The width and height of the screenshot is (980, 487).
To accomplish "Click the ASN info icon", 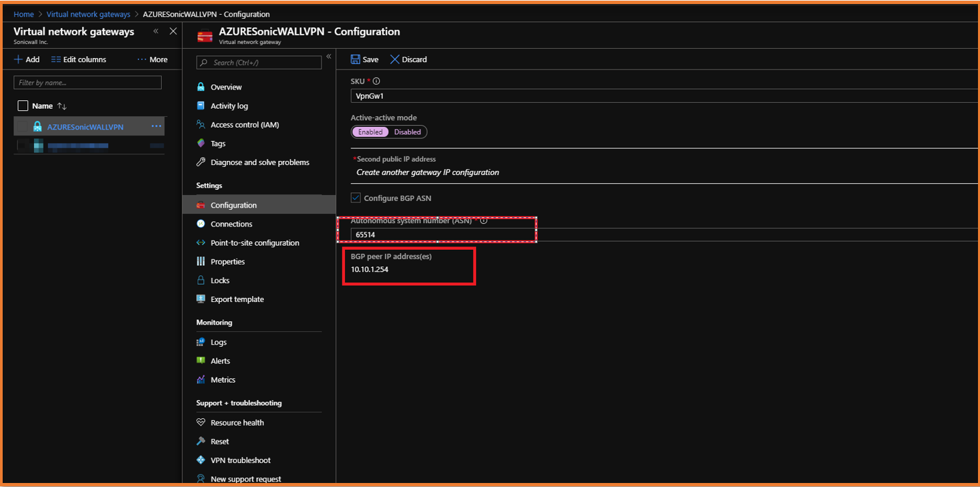I will pos(483,220).
